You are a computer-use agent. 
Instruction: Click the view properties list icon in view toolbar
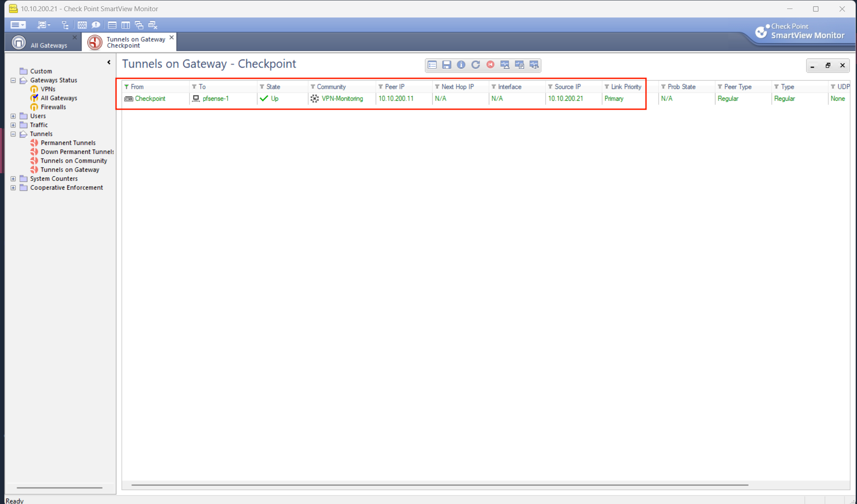[432, 65]
